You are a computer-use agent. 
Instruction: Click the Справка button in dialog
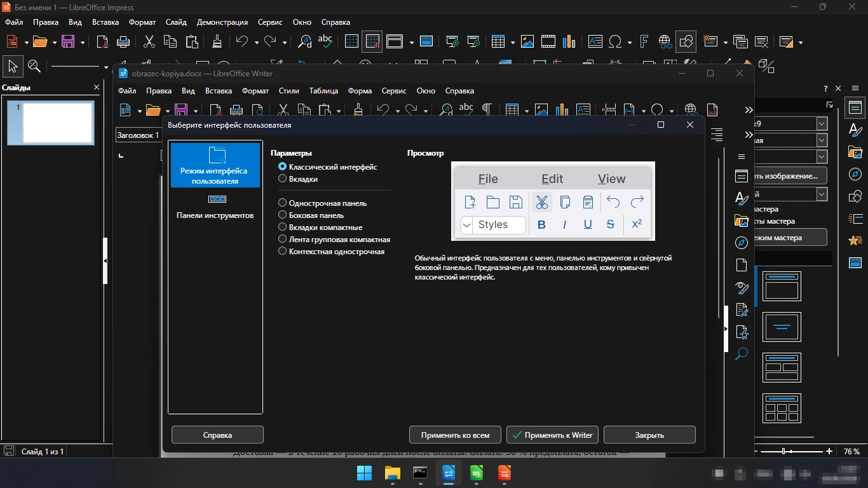click(217, 435)
